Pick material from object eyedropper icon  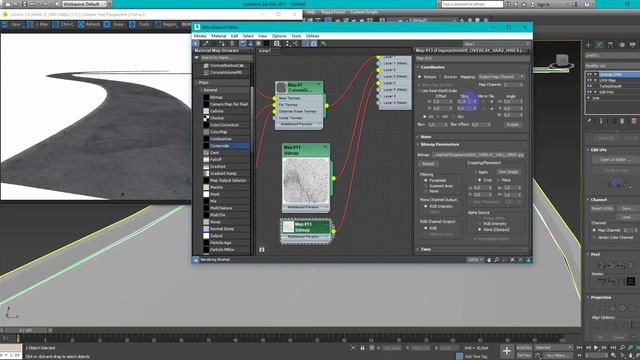click(206, 44)
